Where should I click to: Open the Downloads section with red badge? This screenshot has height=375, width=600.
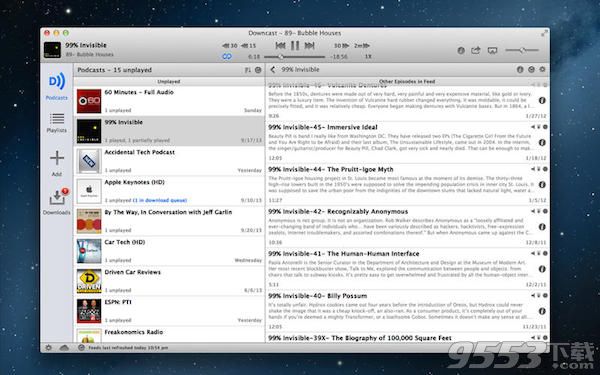[57, 201]
